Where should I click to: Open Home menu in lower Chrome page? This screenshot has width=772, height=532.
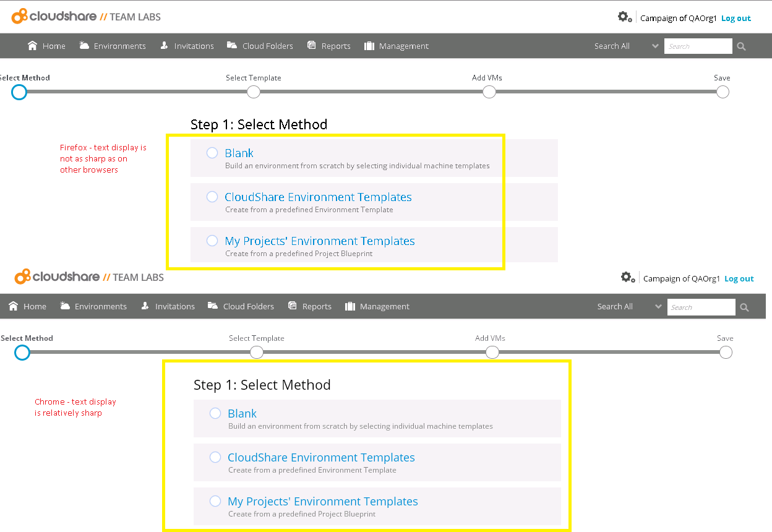[x=28, y=306]
